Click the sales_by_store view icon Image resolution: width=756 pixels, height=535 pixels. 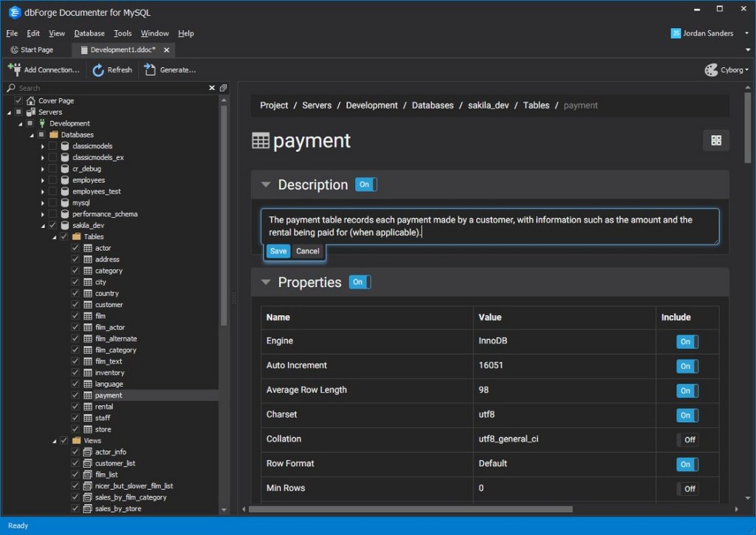tap(88, 508)
